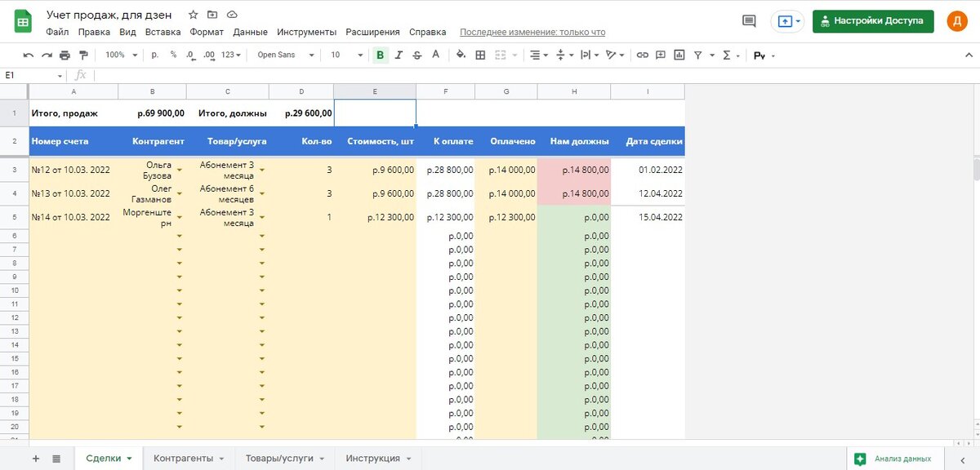Click the insert link icon

[643, 55]
